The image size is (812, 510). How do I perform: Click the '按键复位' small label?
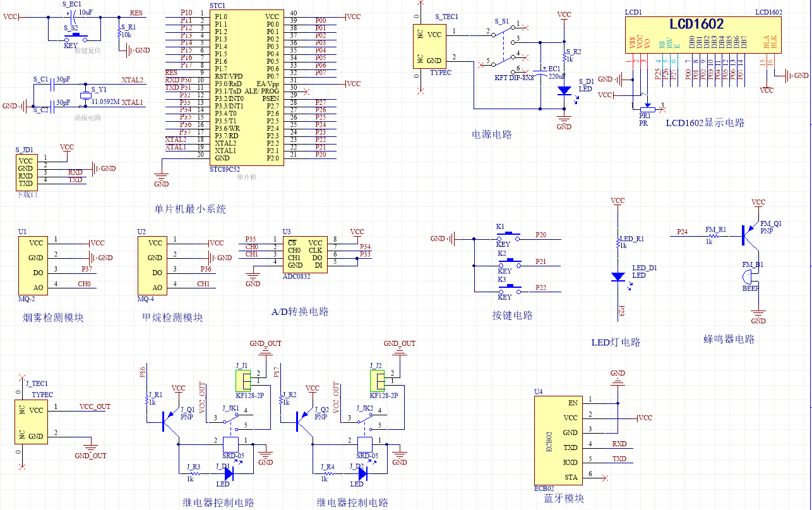87,50
